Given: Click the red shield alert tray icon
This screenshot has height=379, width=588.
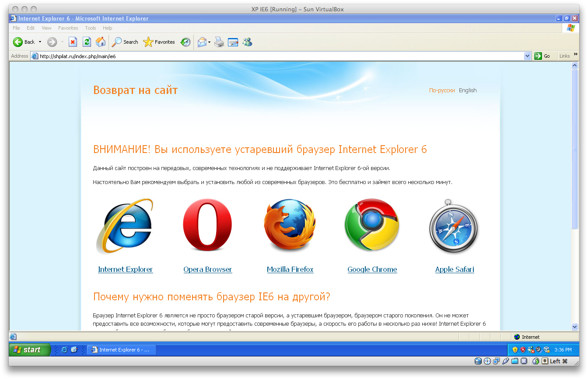Looking at the screenshot, I should pos(523,350).
